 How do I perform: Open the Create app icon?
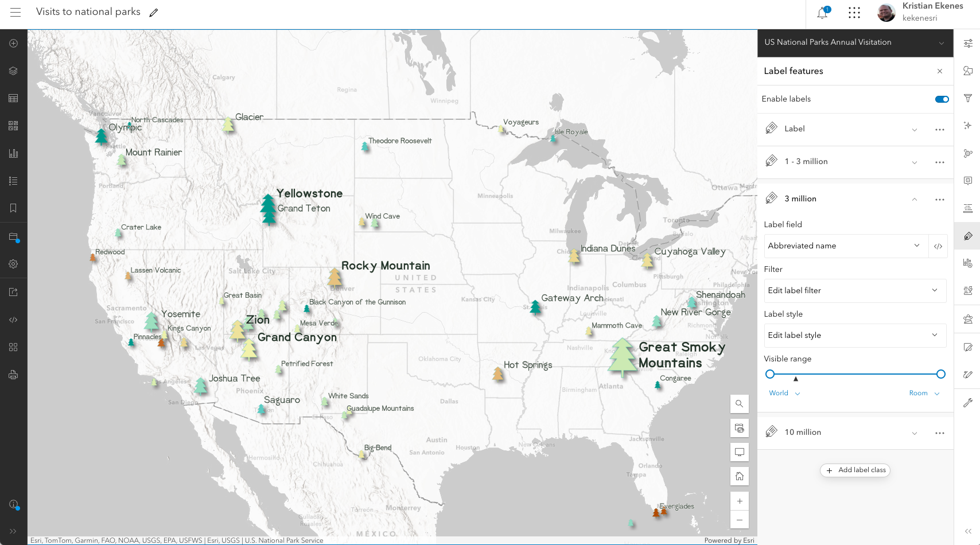(x=13, y=347)
